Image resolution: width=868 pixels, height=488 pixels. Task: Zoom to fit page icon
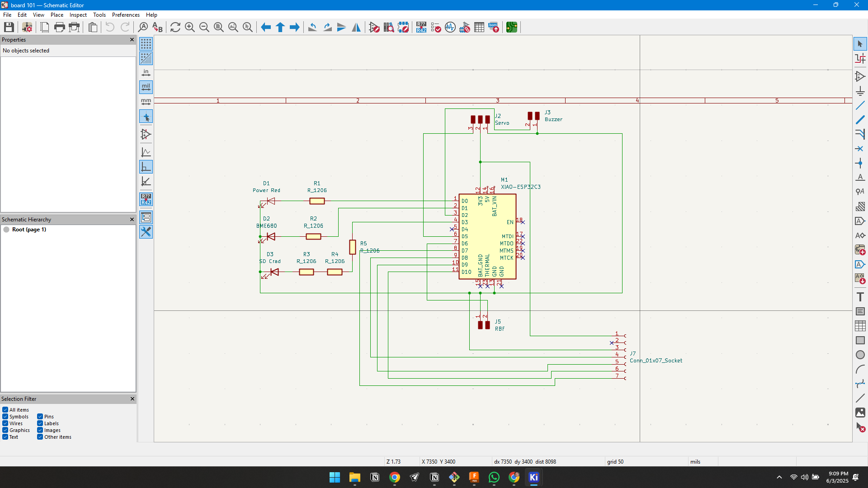[219, 28]
